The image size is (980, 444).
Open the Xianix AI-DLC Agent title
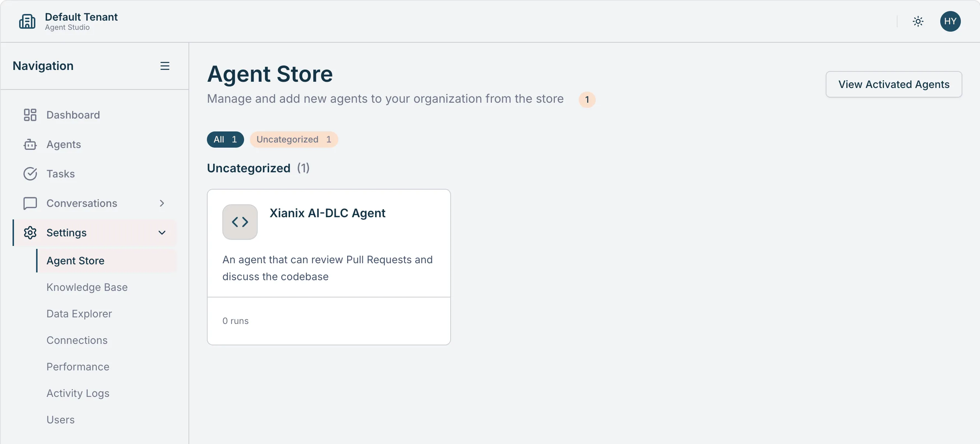pyautogui.click(x=327, y=213)
